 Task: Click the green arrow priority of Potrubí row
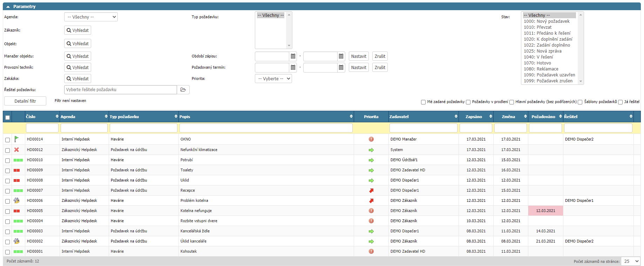(x=371, y=160)
